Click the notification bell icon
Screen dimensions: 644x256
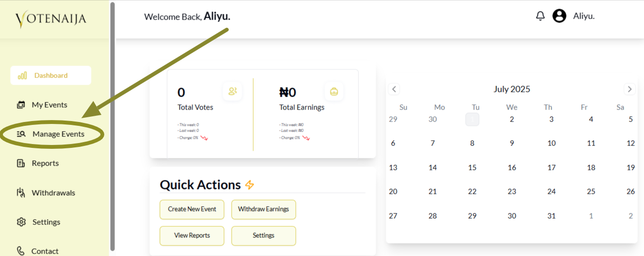click(540, 16)
